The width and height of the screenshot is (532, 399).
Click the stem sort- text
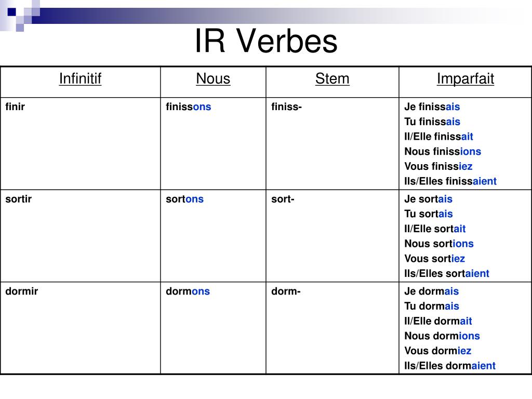283,199
